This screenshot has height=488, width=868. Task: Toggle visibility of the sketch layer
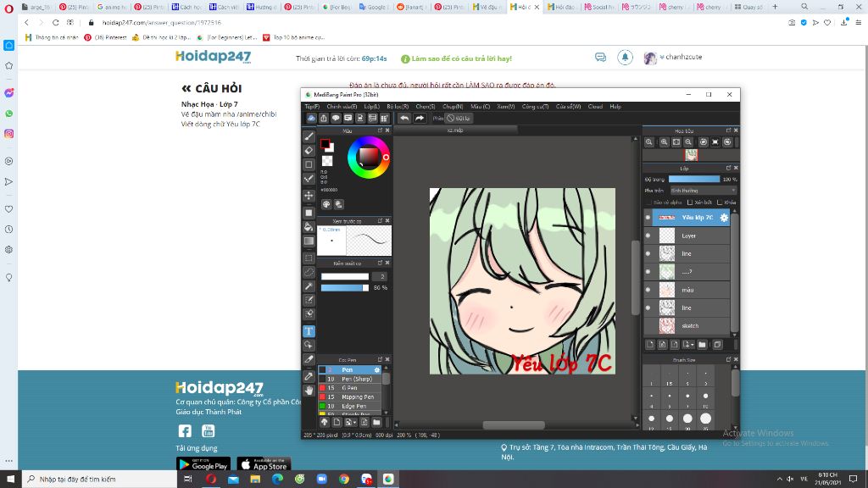648,325
